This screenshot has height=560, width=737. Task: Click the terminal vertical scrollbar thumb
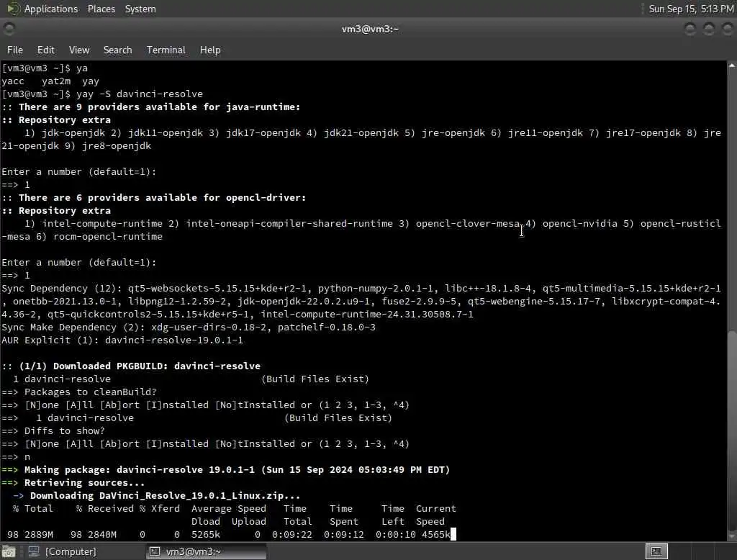(x=732, y=431)
